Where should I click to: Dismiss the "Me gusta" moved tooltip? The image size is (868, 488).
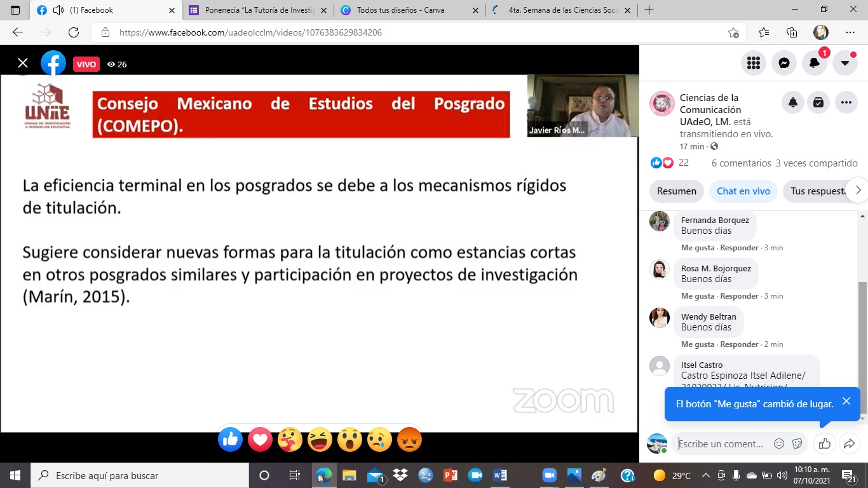tap(846, 401)
